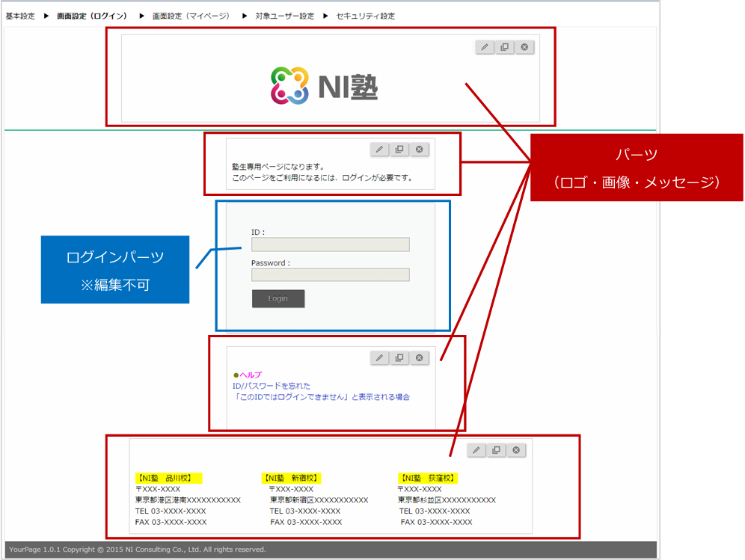Open the ヘルプ link
The image size is (745, 560).
point(251,375)
